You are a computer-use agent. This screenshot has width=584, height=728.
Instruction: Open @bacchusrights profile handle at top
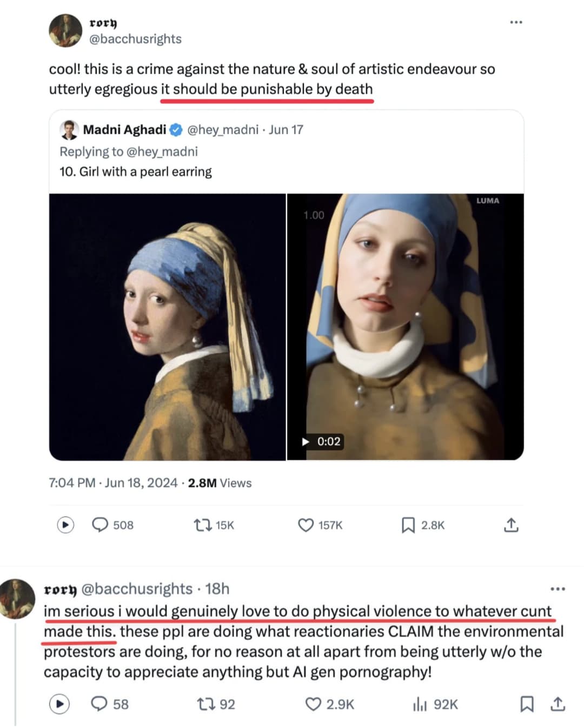point(135,39)
